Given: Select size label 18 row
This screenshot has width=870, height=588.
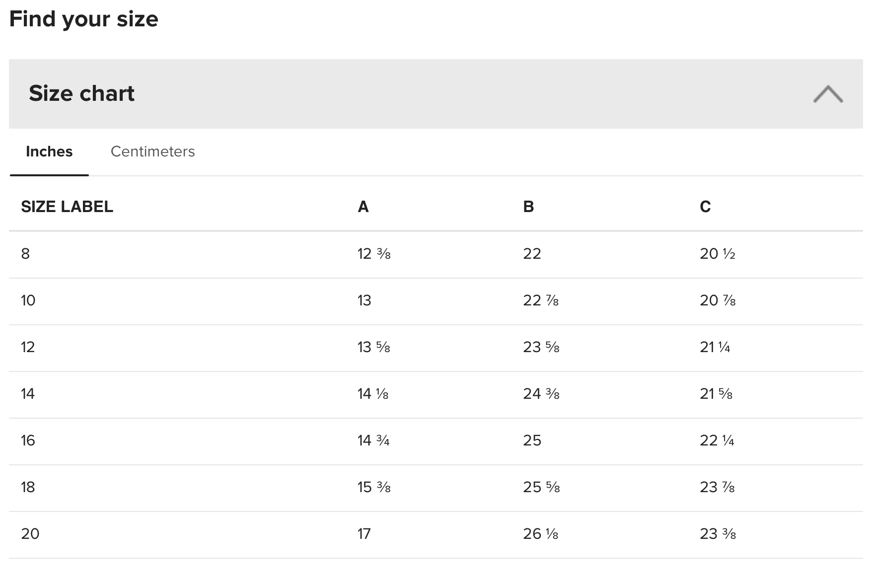Looking at the screenshot, I should click(28, 487).
